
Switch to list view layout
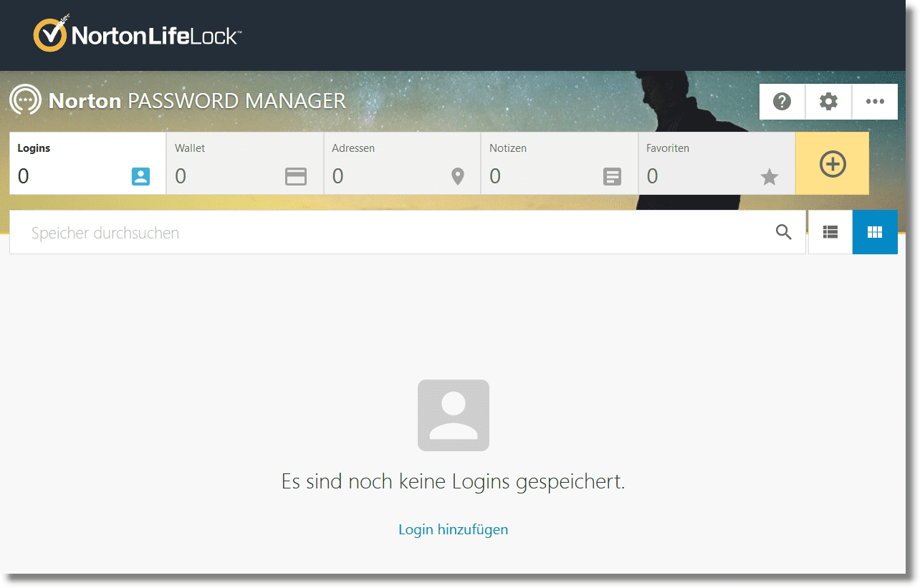(830, 232)
